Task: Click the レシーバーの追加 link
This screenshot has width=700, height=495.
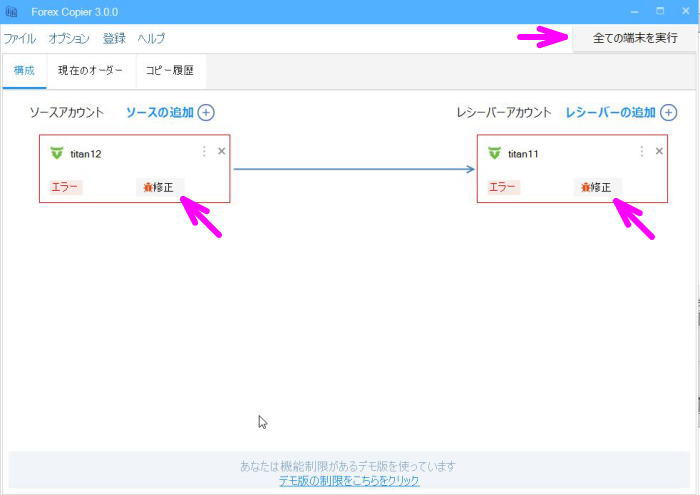Action: click(610, 112)
